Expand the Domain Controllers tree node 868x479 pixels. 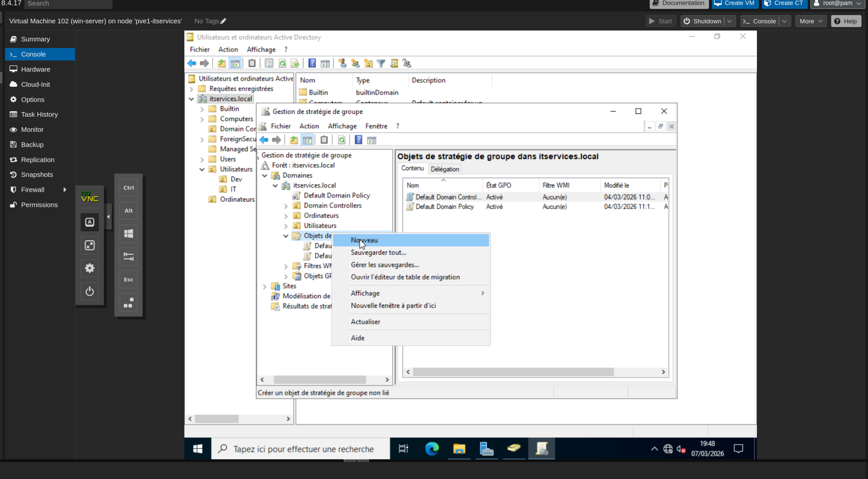(x=286, y=206)
